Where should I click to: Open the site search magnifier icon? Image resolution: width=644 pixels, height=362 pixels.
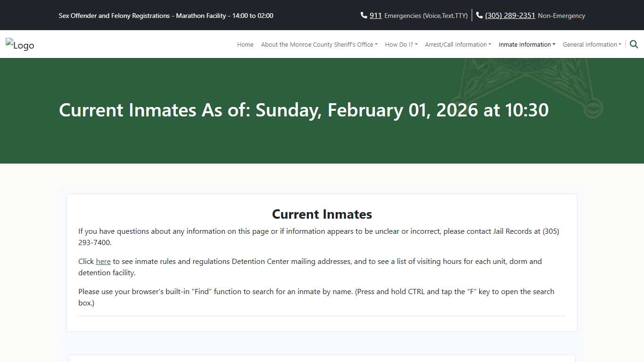[634, 44]
